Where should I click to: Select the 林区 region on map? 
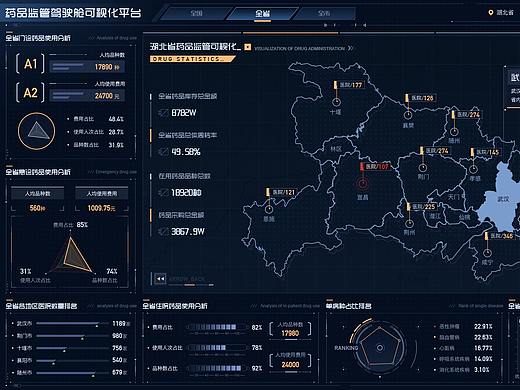[336, 149]
